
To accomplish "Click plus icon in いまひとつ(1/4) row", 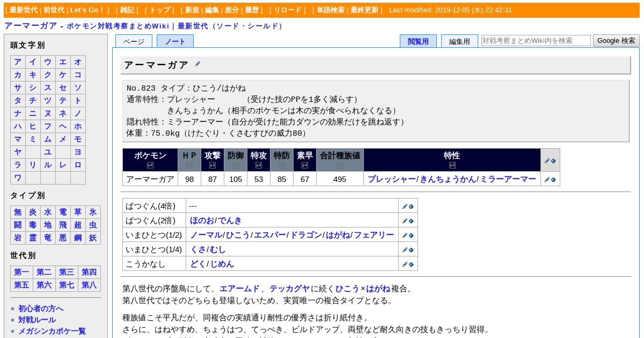I will [x=411, y=249].
